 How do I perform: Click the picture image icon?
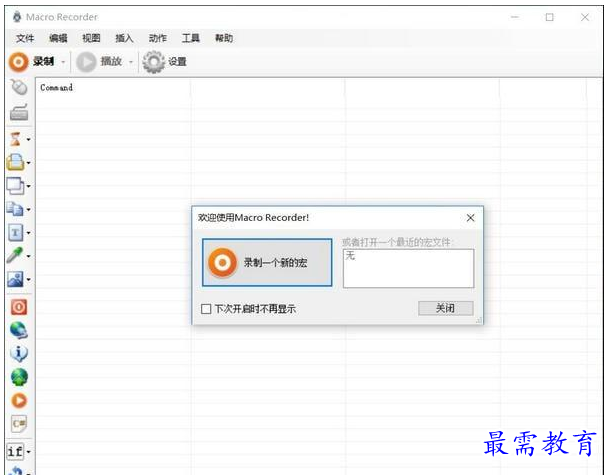click(15, 279)
